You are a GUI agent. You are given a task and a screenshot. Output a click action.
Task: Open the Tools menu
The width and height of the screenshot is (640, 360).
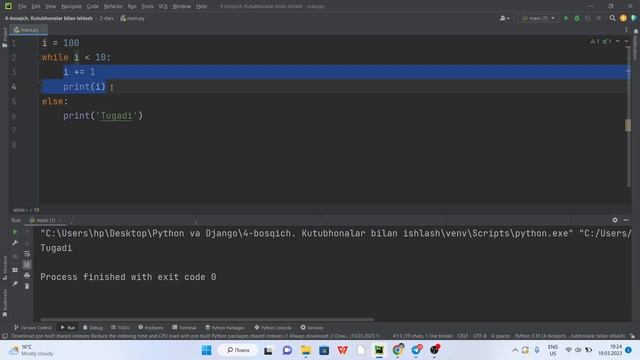tap(147, 7)
